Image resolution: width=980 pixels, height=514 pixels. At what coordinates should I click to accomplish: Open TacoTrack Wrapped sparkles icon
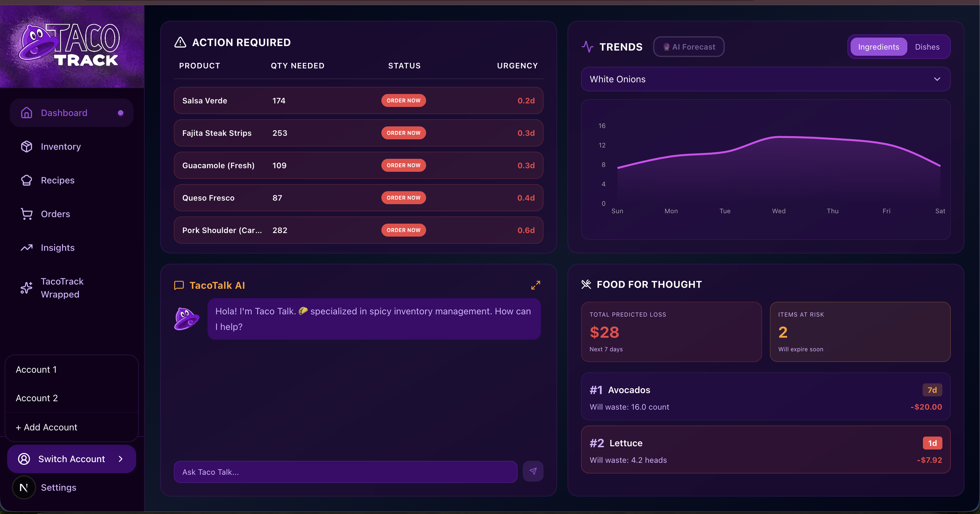point(26,288)
